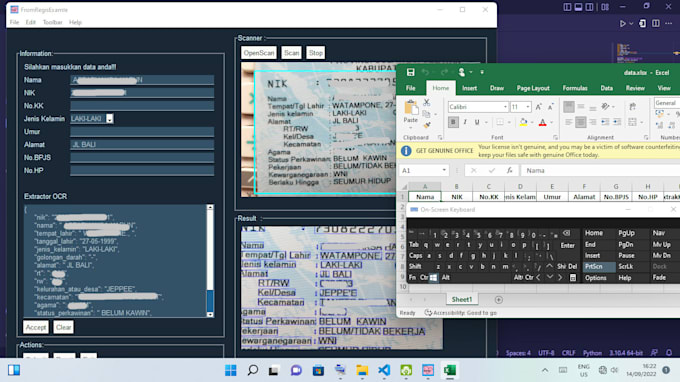Select the Format Painter brush

point(427,125)
